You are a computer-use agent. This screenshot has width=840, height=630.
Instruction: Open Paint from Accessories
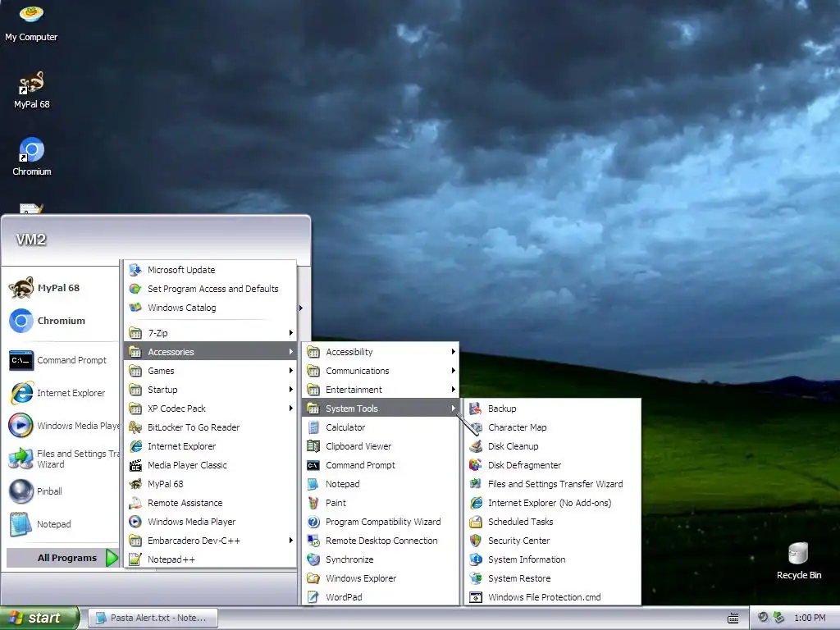(381, 503)
